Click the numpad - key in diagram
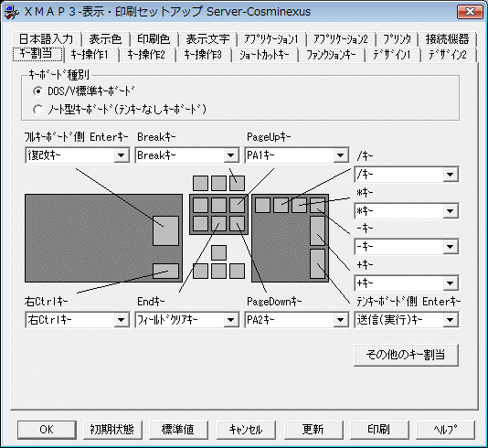 tap(318, 205)
